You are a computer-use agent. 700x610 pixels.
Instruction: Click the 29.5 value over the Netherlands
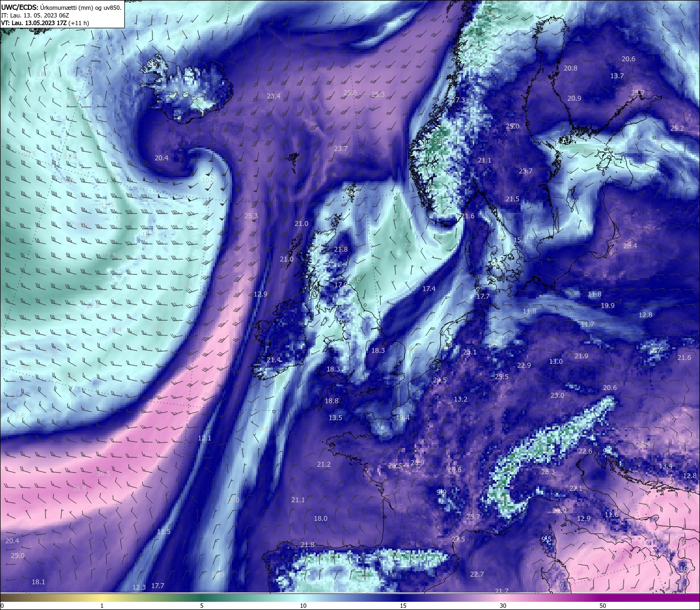pos(440,380)
